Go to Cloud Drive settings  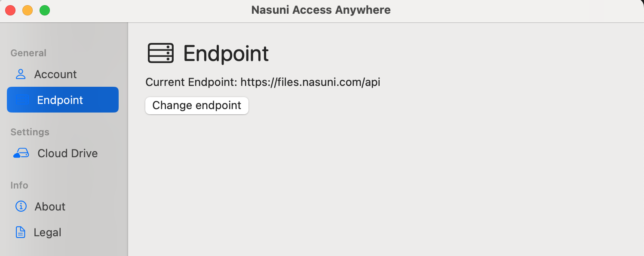point(67,153)
